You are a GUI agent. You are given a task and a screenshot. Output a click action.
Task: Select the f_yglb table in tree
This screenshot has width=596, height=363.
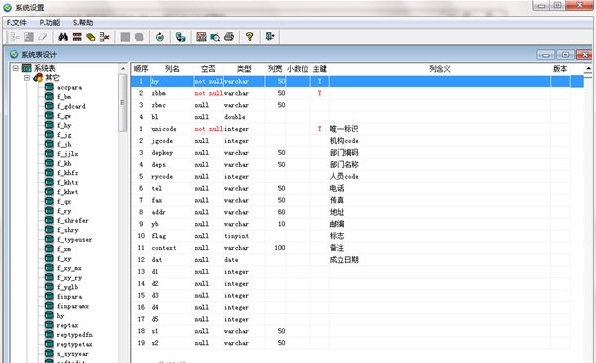pos(68,287)
